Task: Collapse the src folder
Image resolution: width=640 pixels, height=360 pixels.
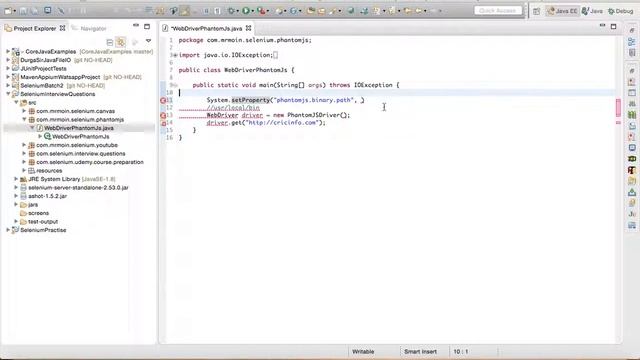Action: (16, 102)
